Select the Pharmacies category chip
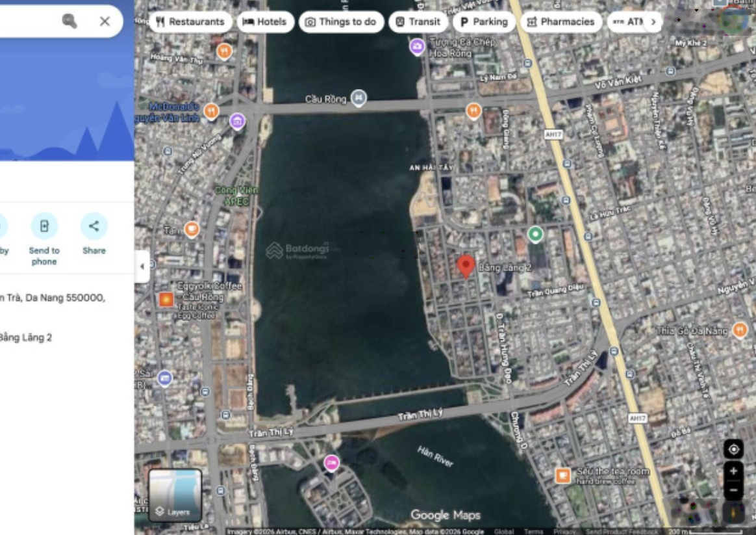The image size is (756, 535). [x=561, y=21]
